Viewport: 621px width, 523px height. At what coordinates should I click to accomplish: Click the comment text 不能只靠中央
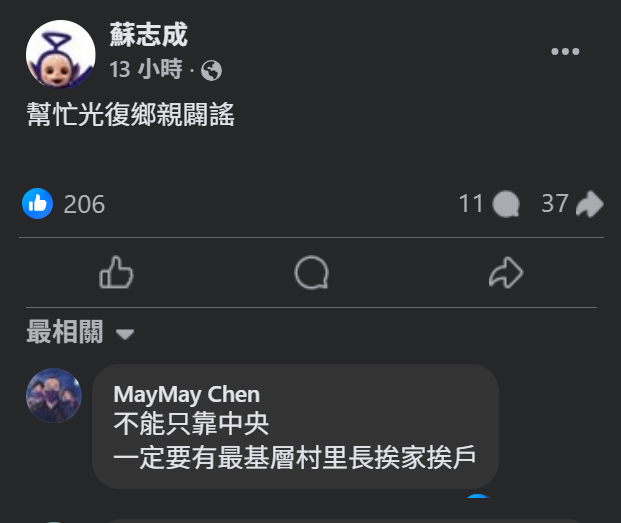(191, 424)
